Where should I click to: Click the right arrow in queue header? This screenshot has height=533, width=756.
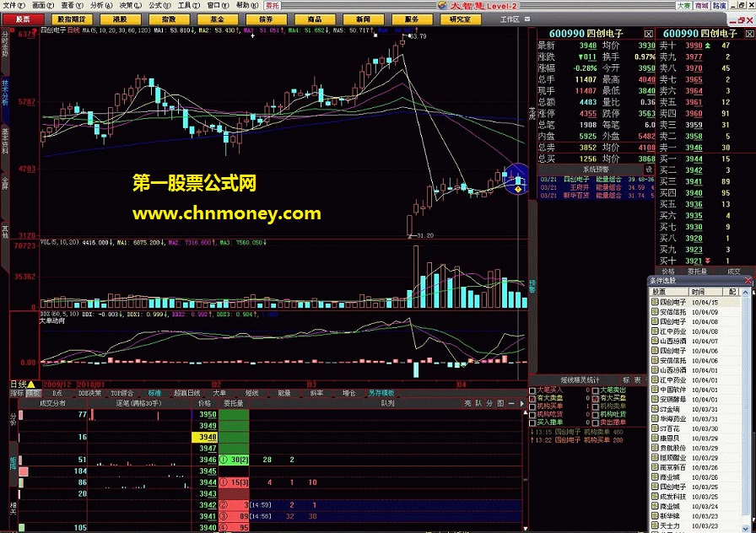point(522,403)
